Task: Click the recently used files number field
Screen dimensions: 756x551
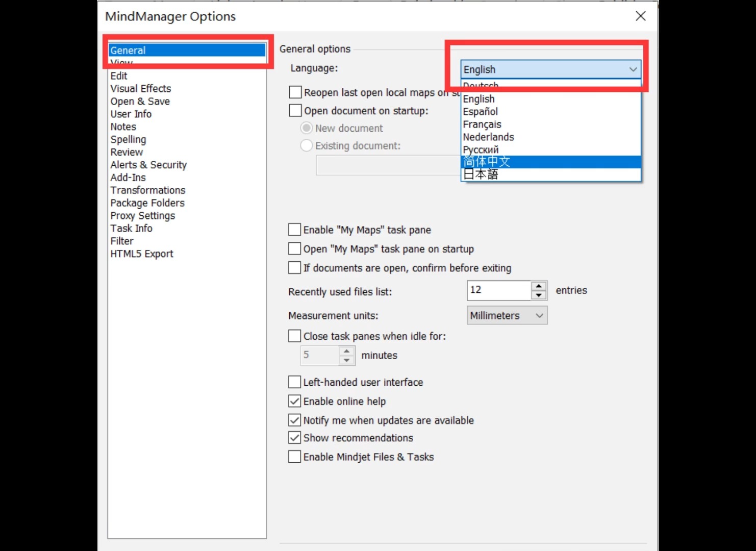Action: coord(498,290)
